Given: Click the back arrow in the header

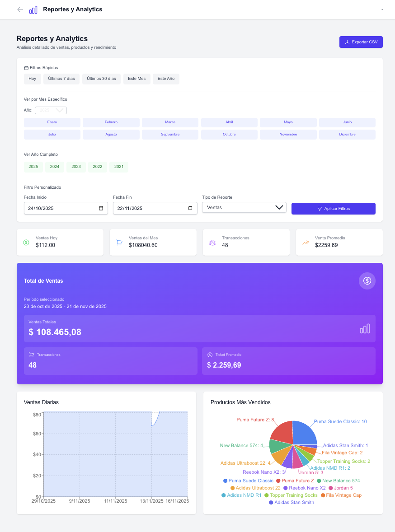Looking at the screenshot, I should coord(20,9).
